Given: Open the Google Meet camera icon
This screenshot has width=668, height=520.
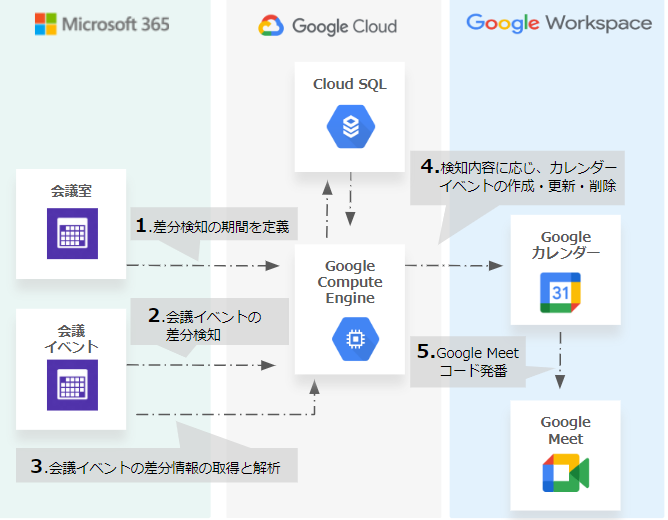Looking at the screenshot, I should coord(565,473).
